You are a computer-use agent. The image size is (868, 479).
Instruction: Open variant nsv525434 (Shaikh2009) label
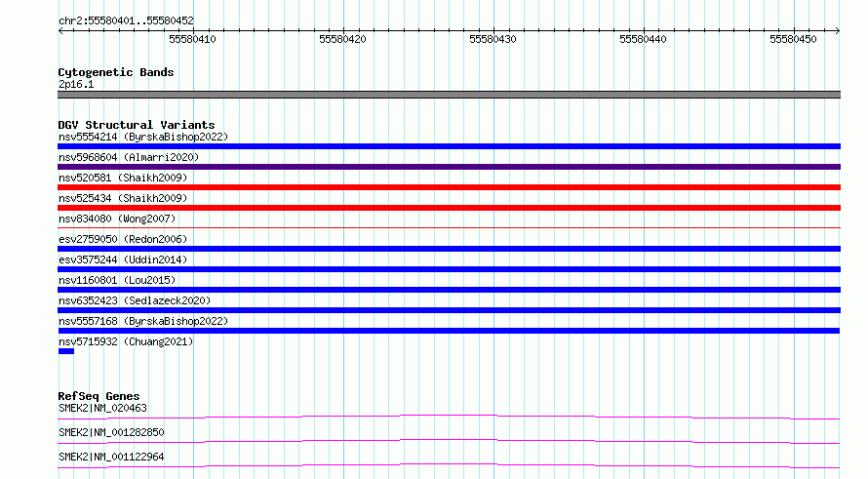pos(123,198)
